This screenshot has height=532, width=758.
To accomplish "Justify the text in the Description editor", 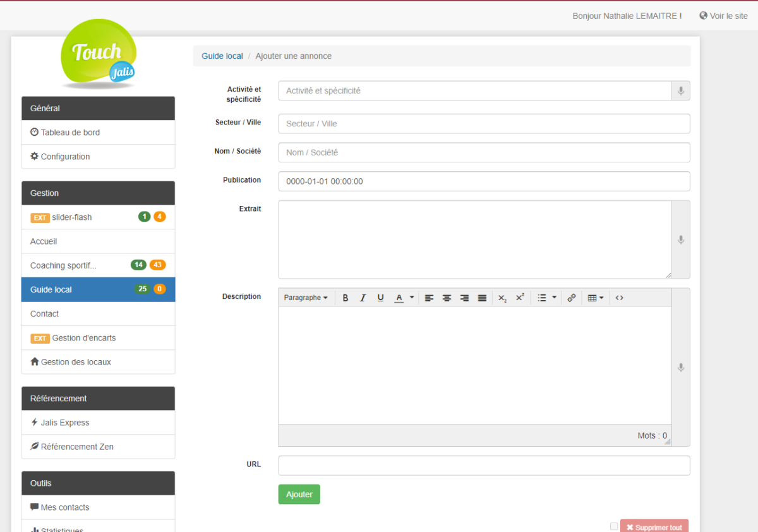I will 482,298.
